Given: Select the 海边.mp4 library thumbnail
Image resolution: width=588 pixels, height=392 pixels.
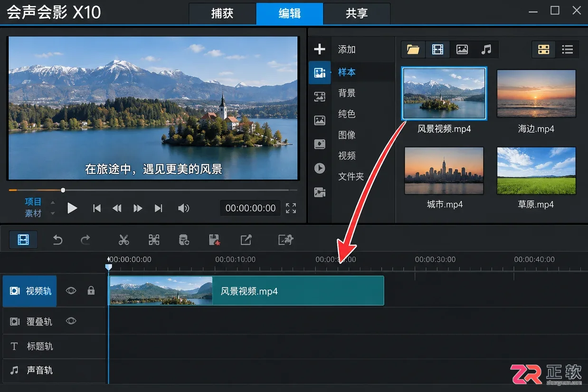Looking at the screenshot, I should pyautogui.click(x=536, y=93).
